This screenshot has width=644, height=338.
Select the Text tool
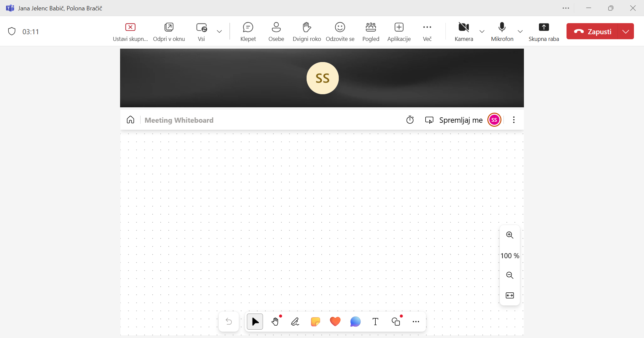point(375,322)
